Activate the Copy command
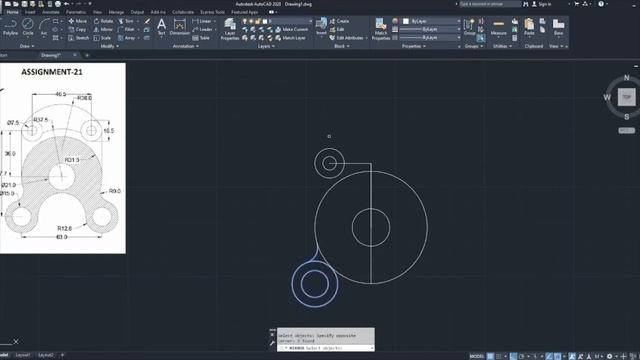The image size is (640, 360). (x=77, y=29)
